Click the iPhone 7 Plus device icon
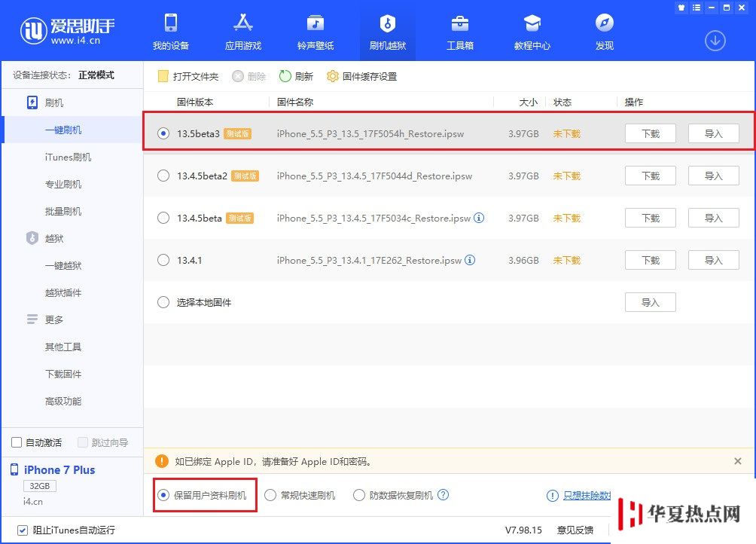Viewport: 756px width, 544px height. [14, 469]
